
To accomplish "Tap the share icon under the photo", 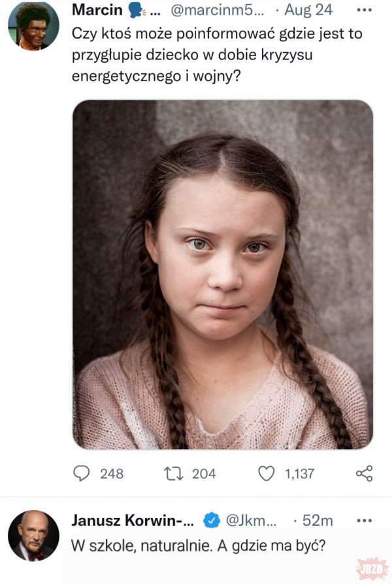I will click(364, 473).
